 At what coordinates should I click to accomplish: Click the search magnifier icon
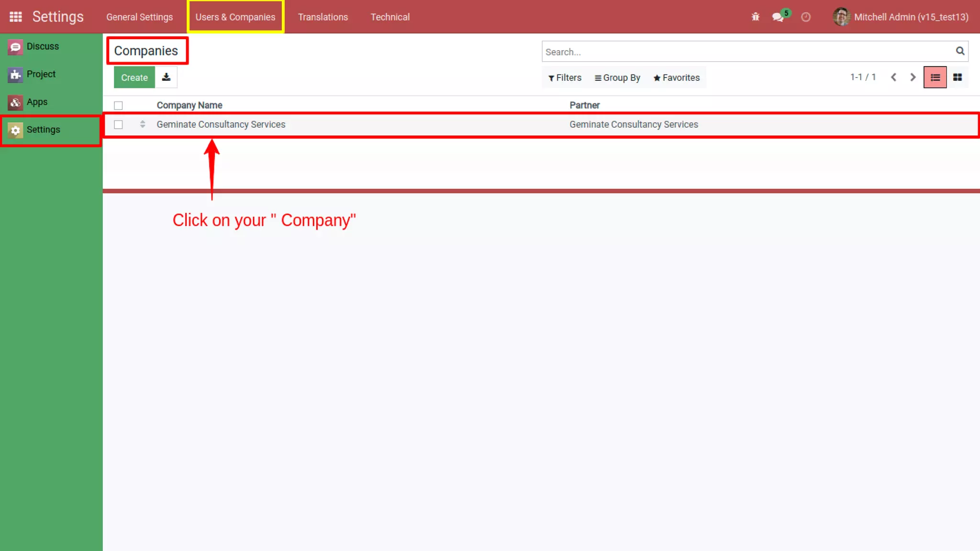(960, 51)
